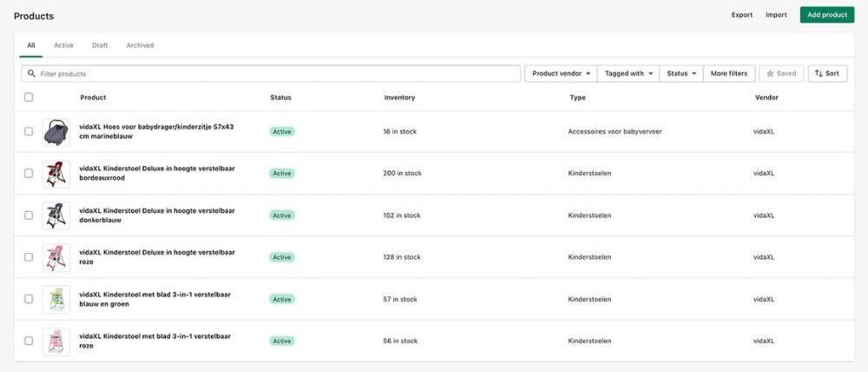This screenshot has width=868, height=372.
Task: Click the Product column header
Action: coord(93,97)
